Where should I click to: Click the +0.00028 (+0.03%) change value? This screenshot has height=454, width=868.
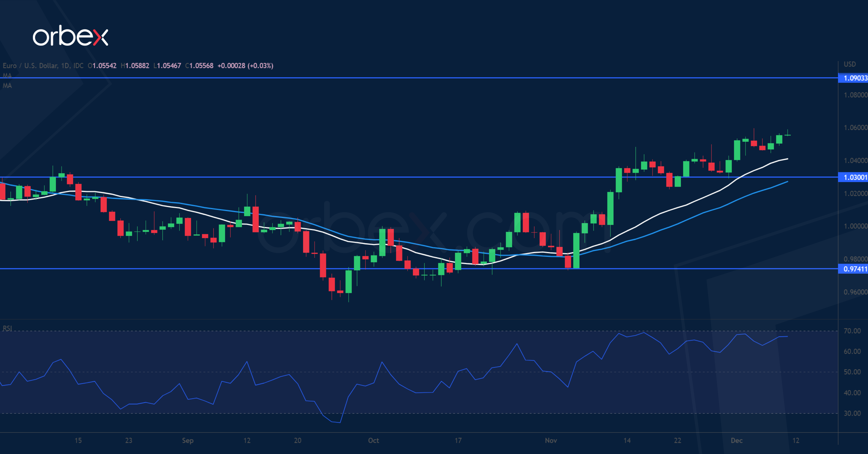[245, 66]
